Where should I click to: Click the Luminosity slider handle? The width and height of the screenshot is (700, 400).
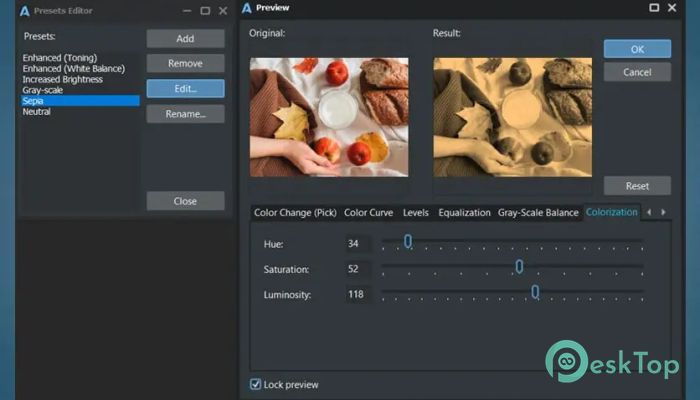[x=535, y=292]
